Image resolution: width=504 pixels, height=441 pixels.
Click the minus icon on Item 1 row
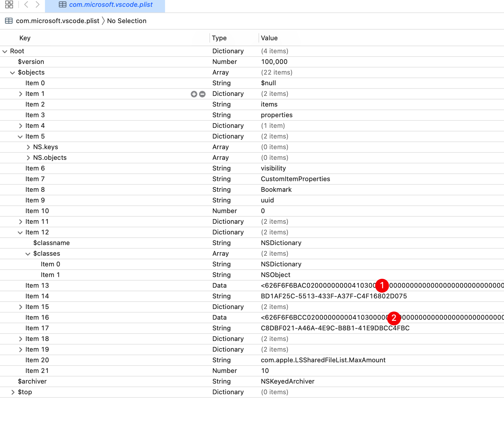[202, 94]
